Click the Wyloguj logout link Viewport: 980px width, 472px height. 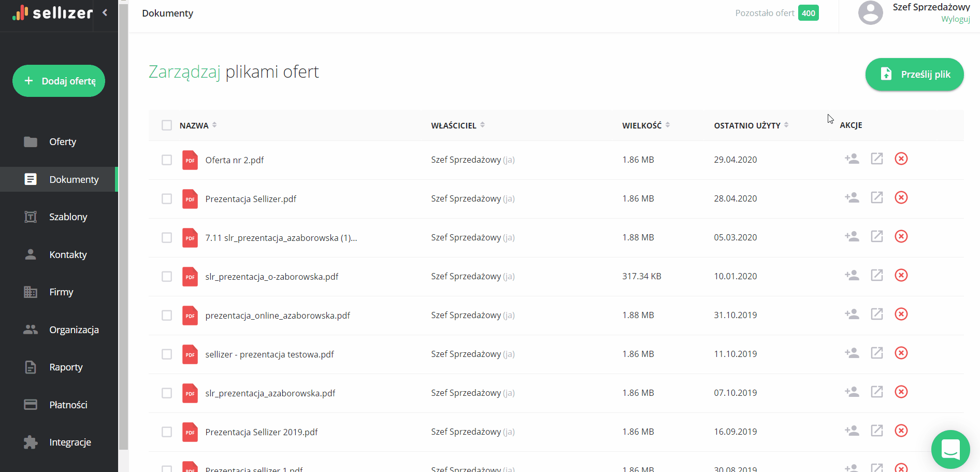pos(955,19)
